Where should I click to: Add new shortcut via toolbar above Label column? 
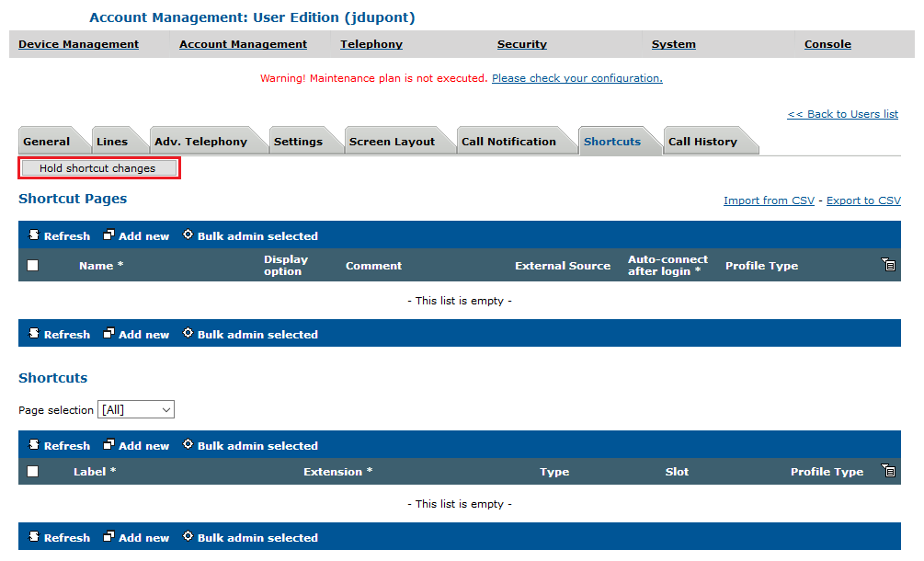(x=136, y=445)
